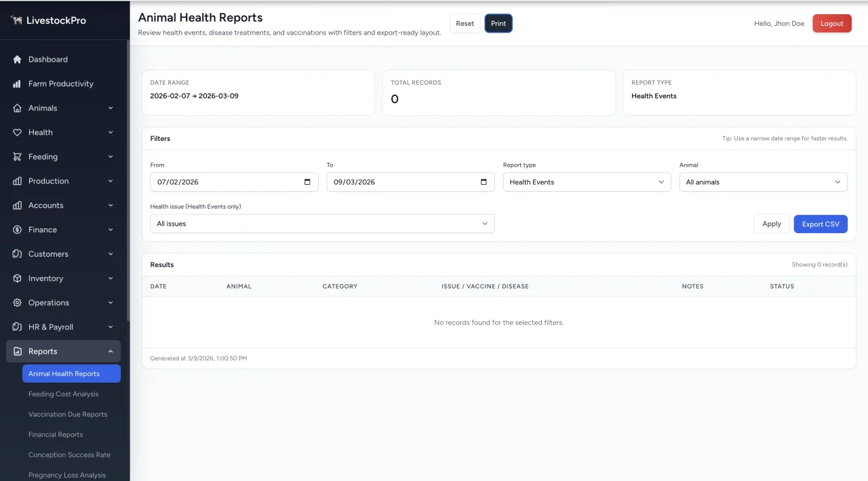
Task: Click the date range value 2026-02-07 → 2026-03-09
Action: coord(194,96)
